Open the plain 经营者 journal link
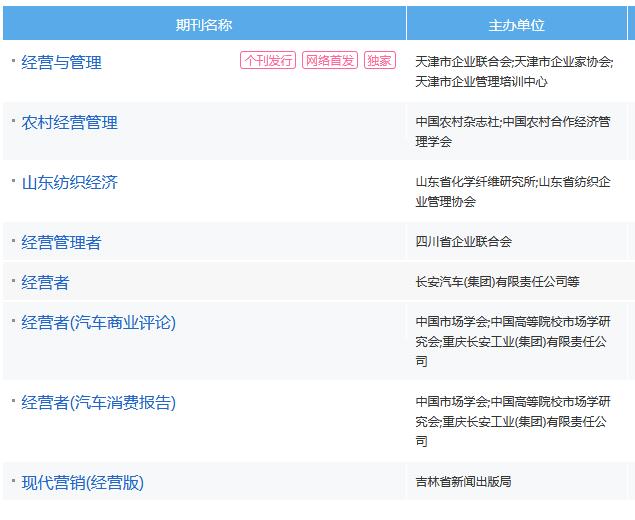 (x=45, y=283)
